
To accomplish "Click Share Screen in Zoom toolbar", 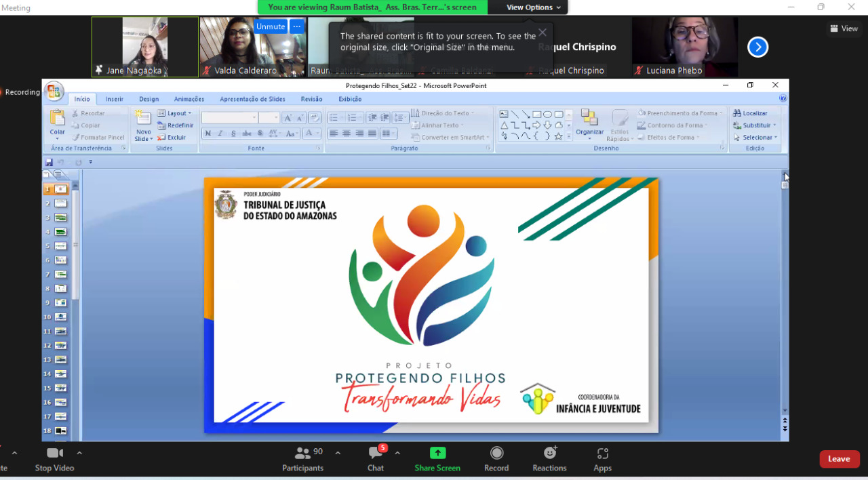I will (x=437, y=459).
